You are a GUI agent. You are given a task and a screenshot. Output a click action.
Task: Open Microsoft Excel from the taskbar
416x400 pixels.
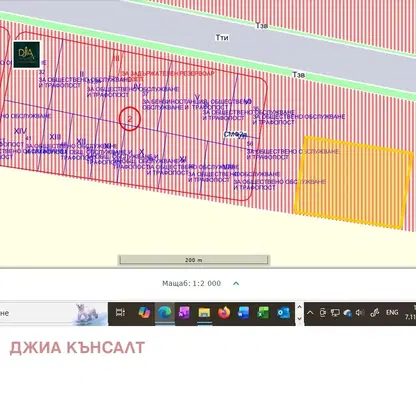[x=263, y=313]
